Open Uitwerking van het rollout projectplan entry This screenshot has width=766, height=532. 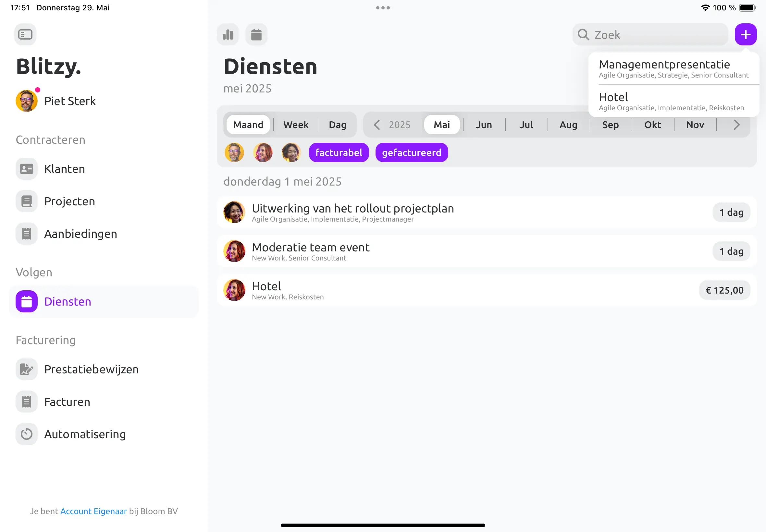pos(487,212)
